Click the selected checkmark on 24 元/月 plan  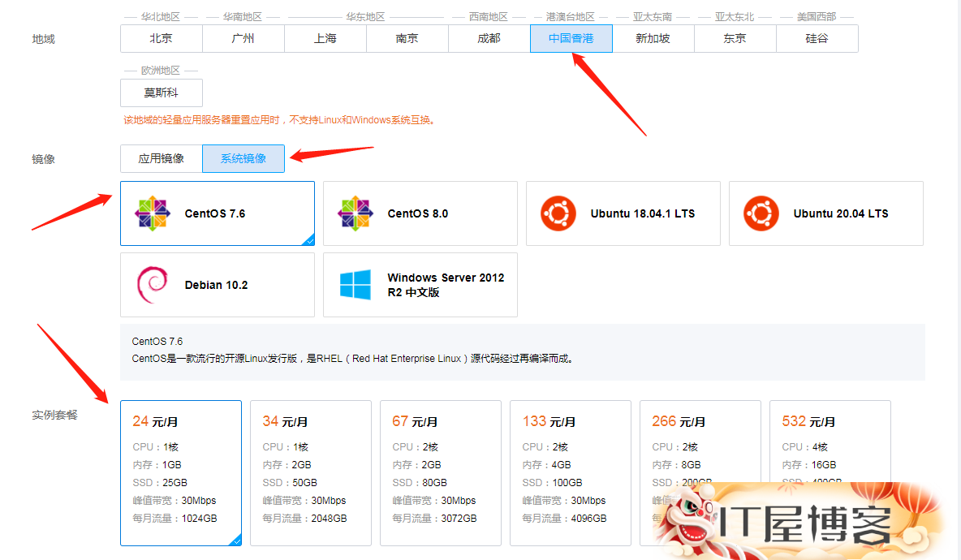tap(236, 541)
